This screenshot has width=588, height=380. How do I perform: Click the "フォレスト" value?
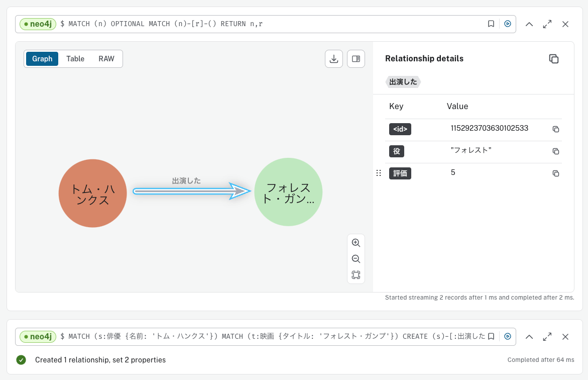pos(471,150)
